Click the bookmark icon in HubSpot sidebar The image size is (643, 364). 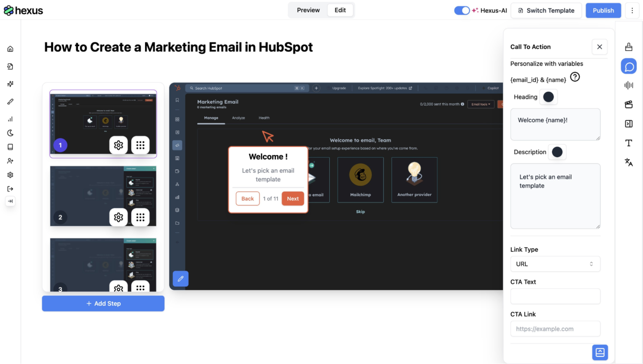pos(177,100)
